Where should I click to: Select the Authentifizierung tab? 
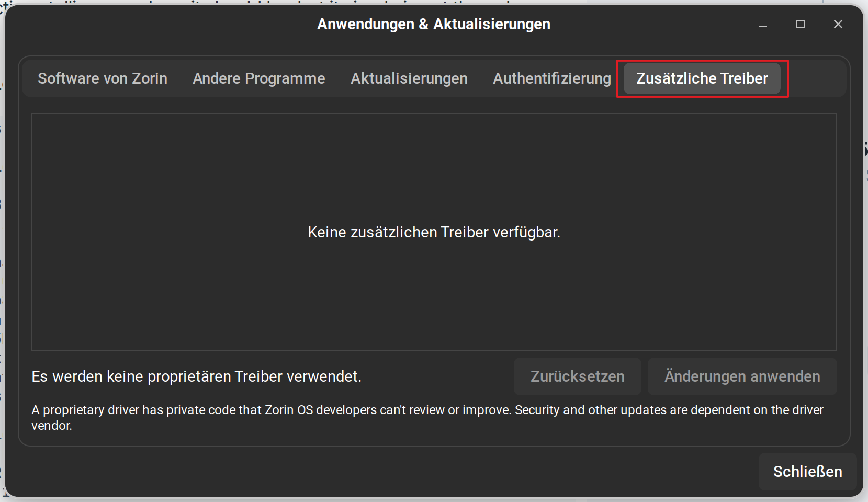[551, 78]
